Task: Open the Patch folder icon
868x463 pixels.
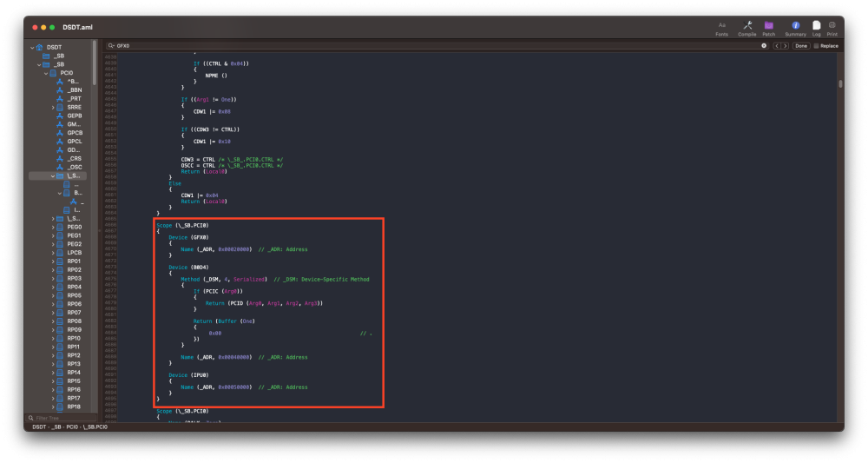Action: 769,25
